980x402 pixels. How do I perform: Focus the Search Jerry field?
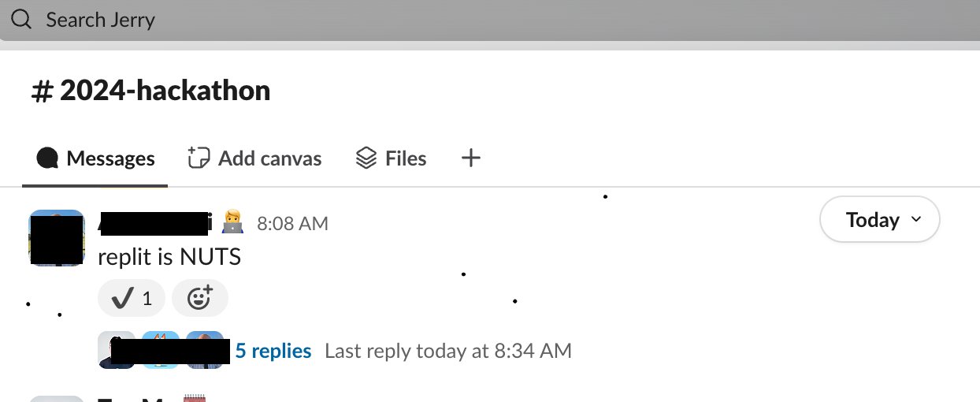point(490,20)
